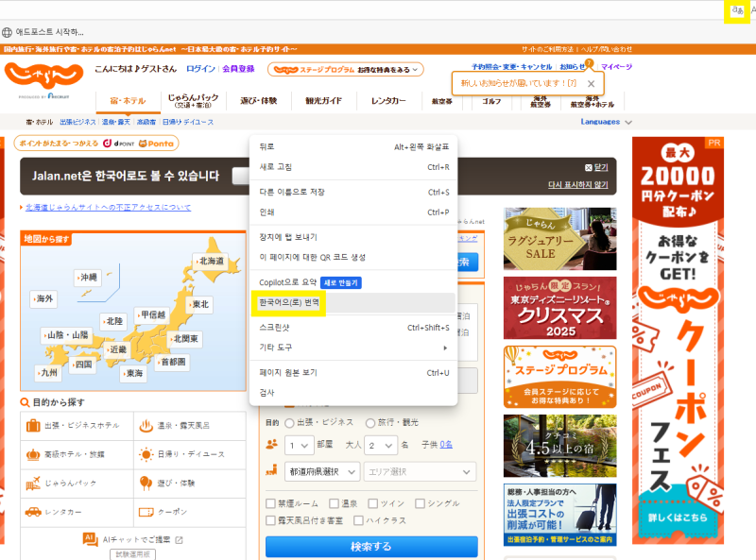The height and width of the screenshot is (560, 756).
Task: Click the luxury hotel icon
Action: 33,454
